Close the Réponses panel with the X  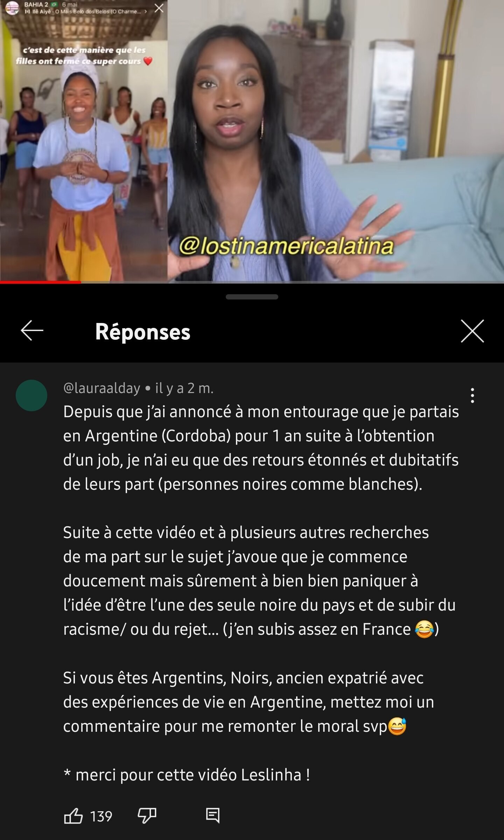[472, 331]
